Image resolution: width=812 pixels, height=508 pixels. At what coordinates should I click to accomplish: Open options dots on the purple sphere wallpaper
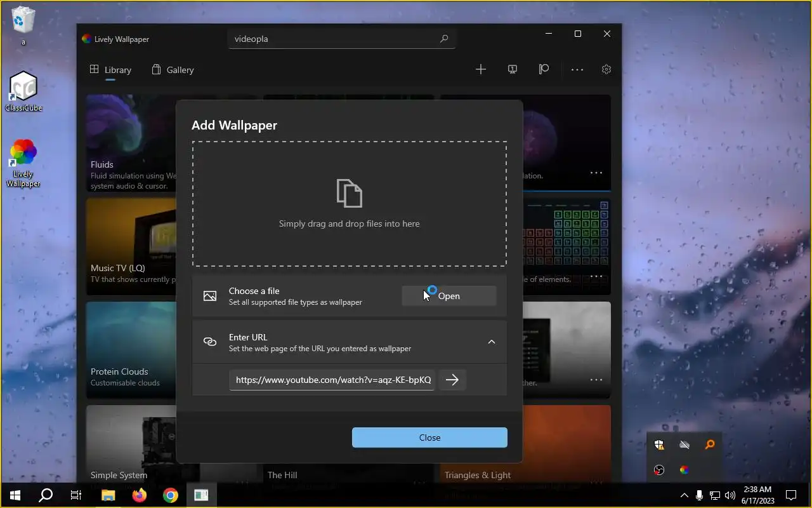click(596, 173)
